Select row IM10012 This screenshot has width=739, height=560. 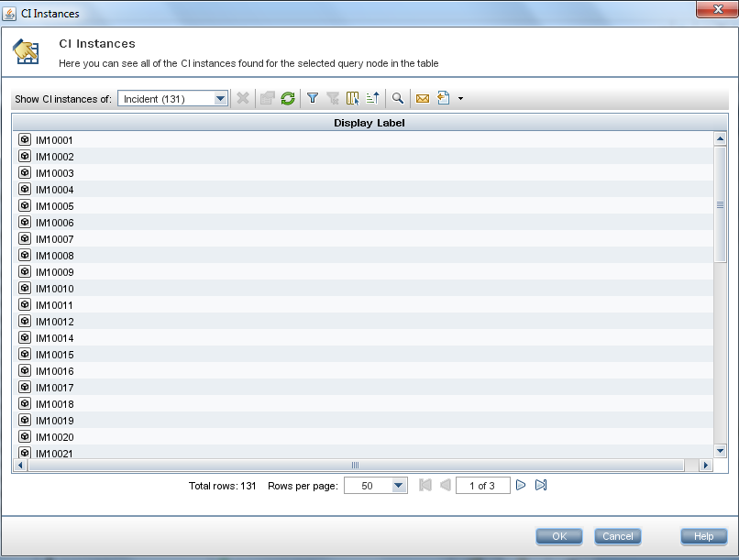(363, 321)
